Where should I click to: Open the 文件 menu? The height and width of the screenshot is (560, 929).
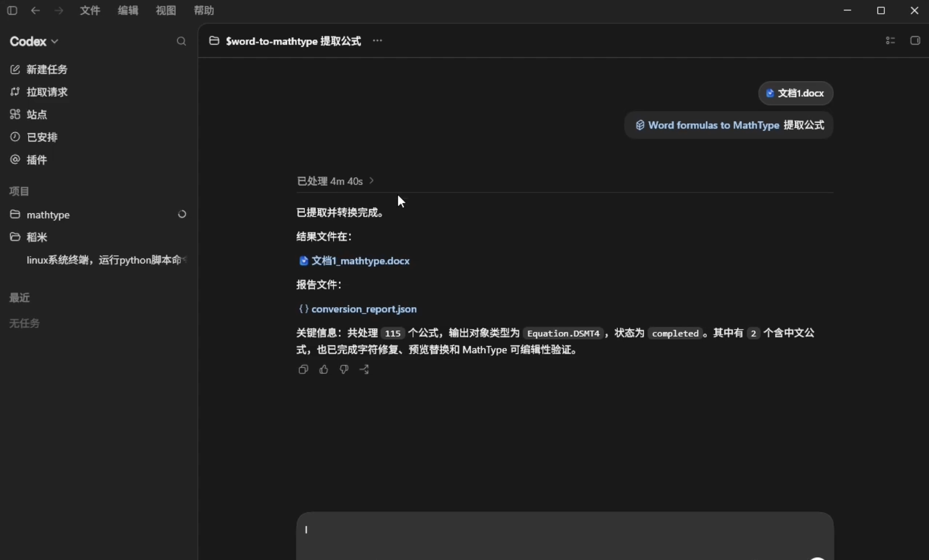tap(90, 10)
